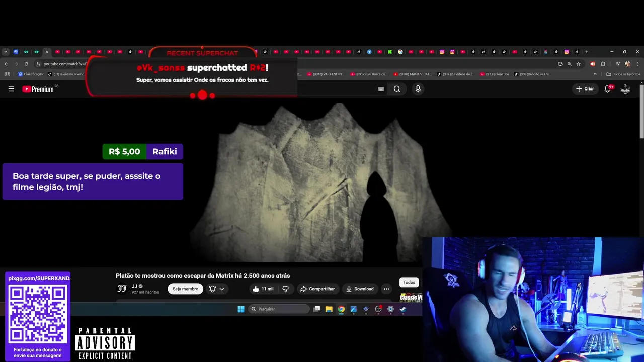Start voice search with microphone icon
Image resolution: width=644 pixels, height=362 pixels.
tap(418, 89)
